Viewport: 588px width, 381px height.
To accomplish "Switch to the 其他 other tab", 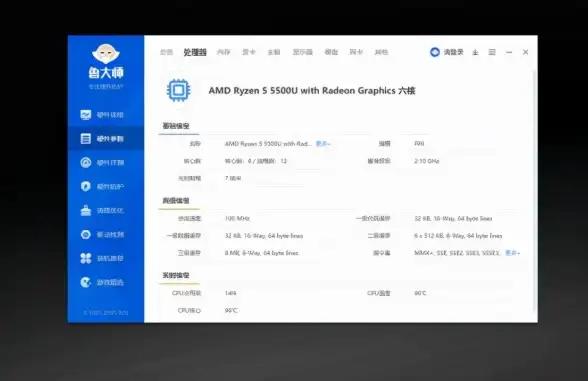I will [381, 52].
